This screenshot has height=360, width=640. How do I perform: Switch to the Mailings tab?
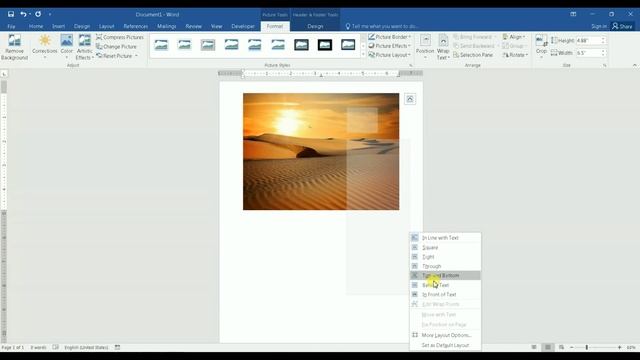(167, 26)
